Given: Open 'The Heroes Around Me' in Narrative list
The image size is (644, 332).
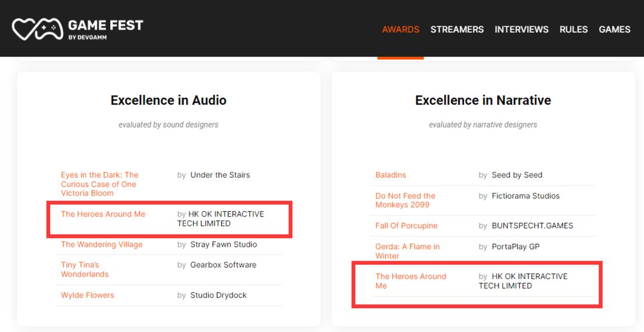Looking at the screenshot, I should (x=411, y=281).
